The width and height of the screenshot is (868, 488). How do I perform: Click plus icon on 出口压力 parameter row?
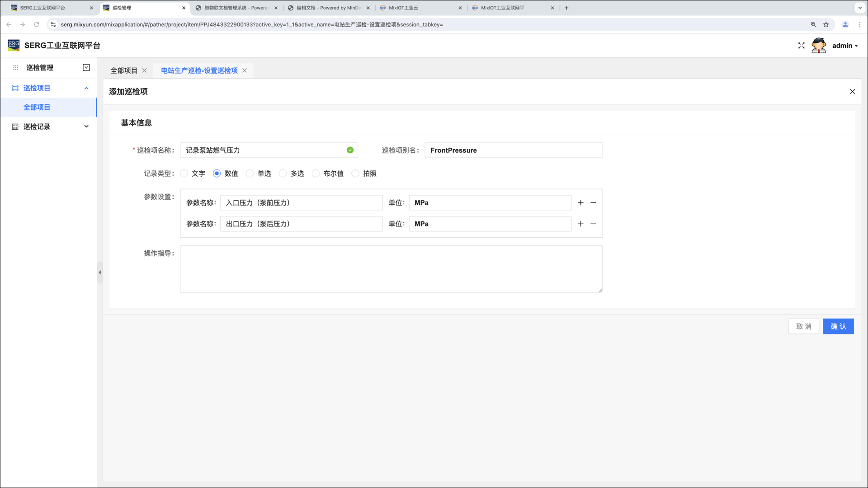[x=580, y=224]
